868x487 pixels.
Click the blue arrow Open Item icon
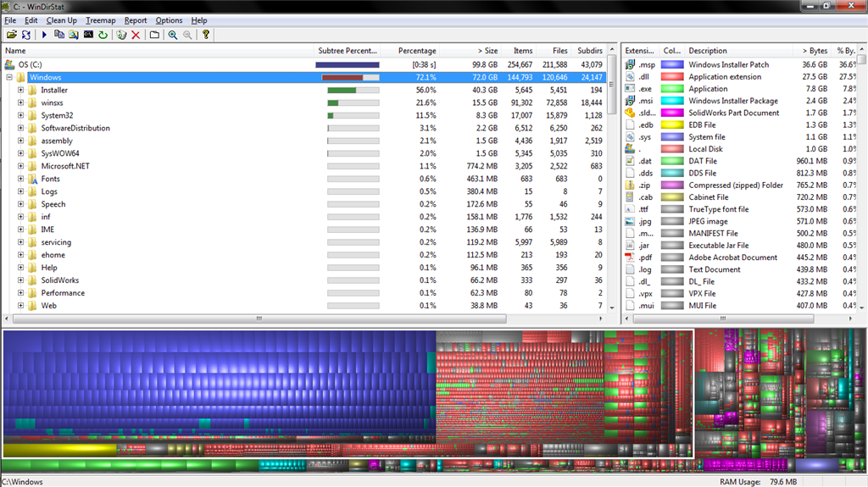click(x=44, y=35)
